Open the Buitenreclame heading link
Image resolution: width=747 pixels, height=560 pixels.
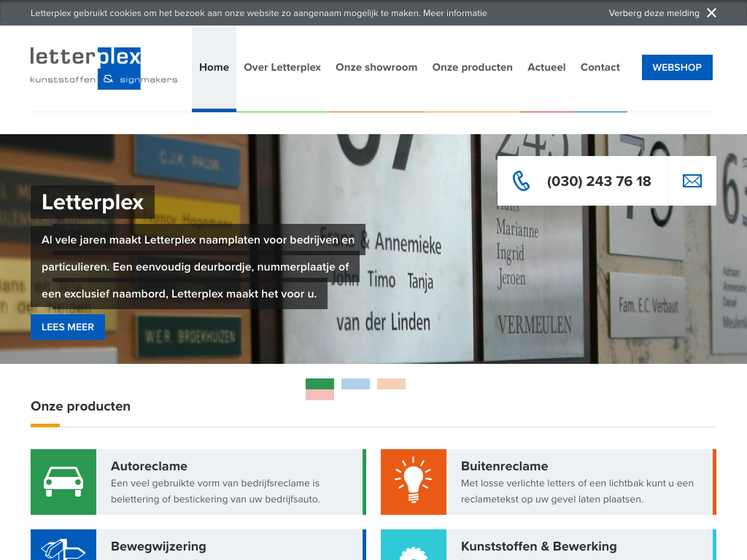pos(505,466)
